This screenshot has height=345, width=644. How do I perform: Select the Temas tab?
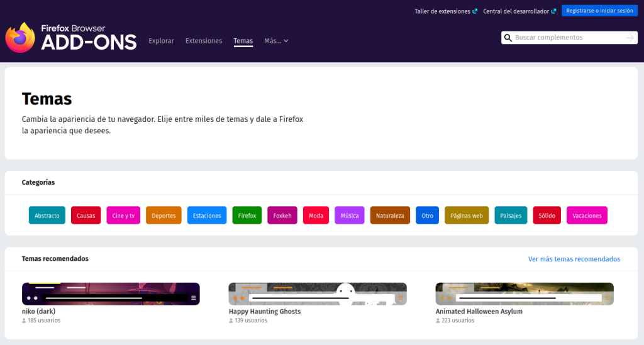pos(243,41)
